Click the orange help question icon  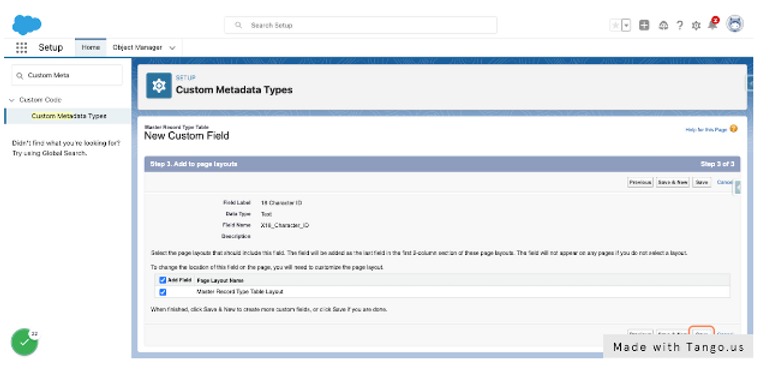click(733, 129)
